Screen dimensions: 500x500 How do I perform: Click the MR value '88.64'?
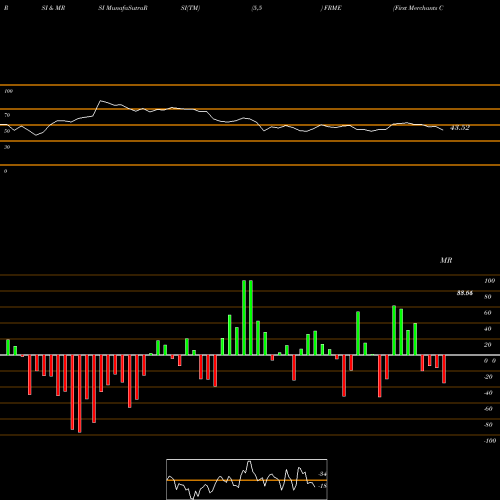[x=465, y=293]
